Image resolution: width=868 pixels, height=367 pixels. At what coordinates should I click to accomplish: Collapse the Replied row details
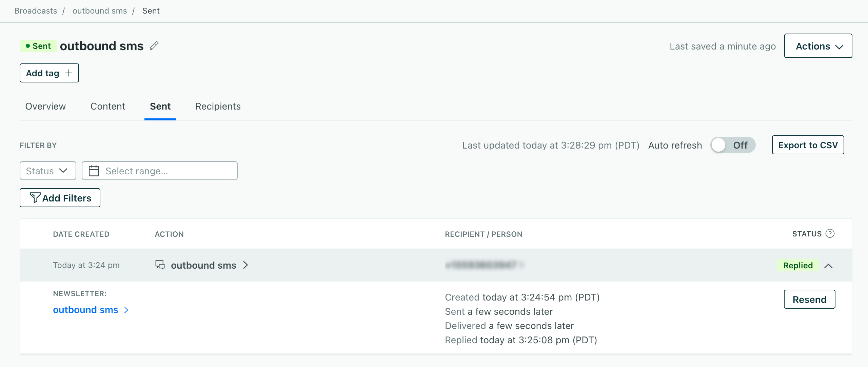tap(828, 266)
